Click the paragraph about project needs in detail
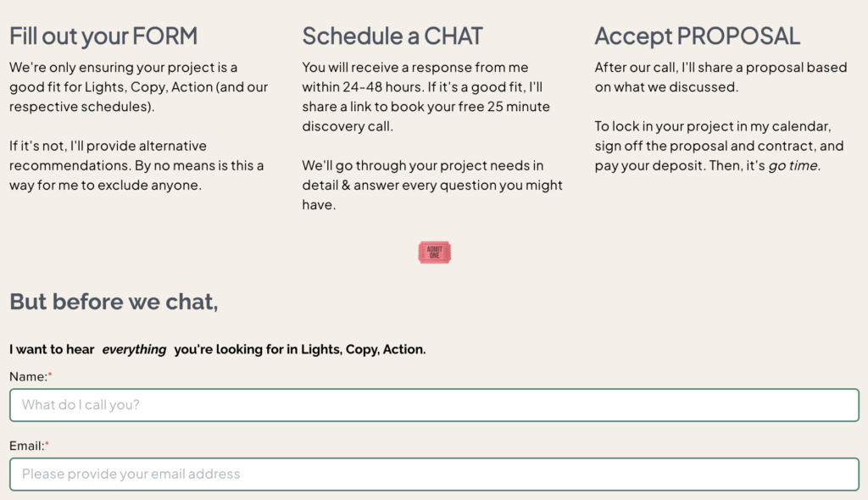This screenshot has height=500, width=868. (x=432, y=185)
